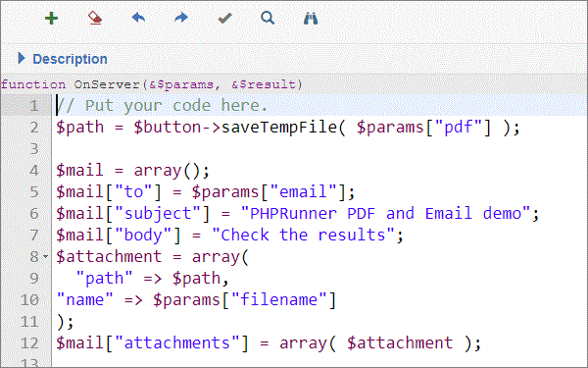Open find with the binoculars icon
The width and height of the screenshot is (588, 368).
311,18
